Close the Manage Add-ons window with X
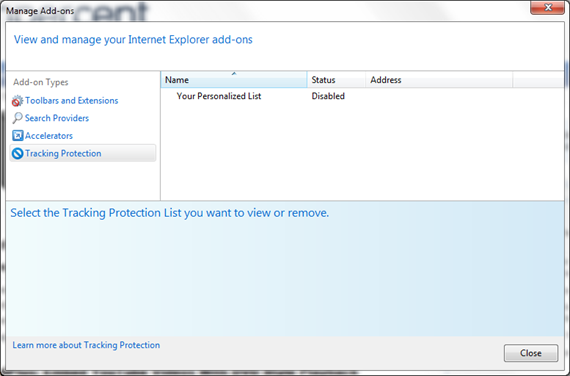 click(548, 7)
